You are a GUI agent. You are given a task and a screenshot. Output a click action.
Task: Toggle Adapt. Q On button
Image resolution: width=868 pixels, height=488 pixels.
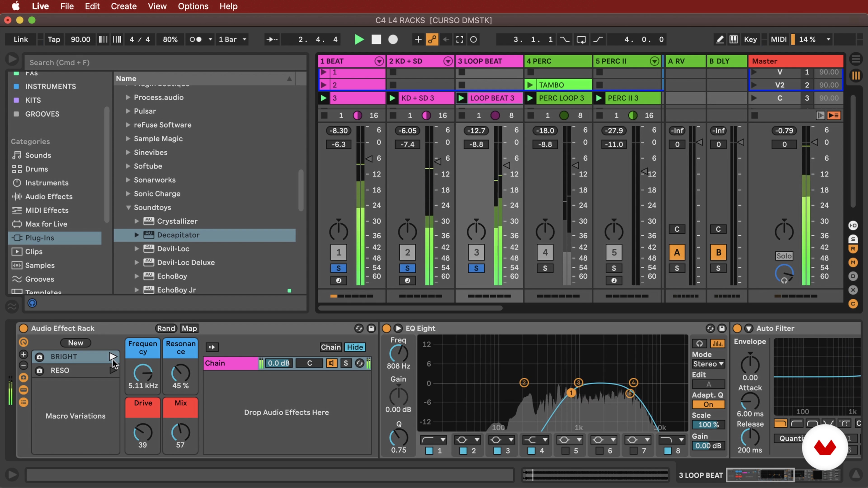[x=708, y=404]
